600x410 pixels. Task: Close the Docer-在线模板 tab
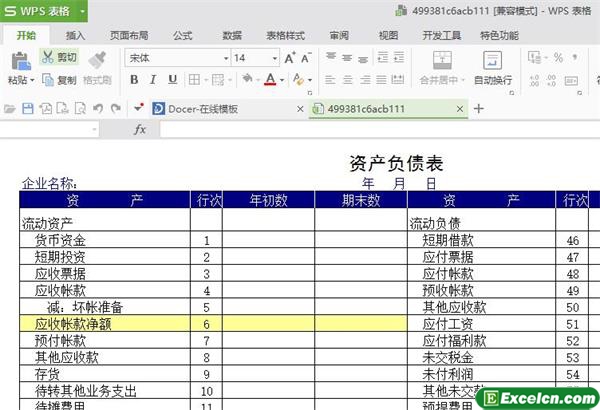[300, 109]
